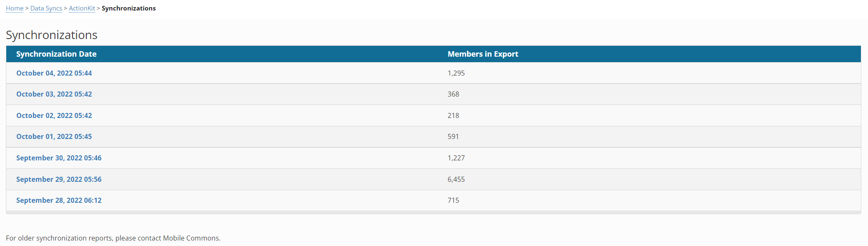Screen dimensions: 868x246
Task: Click the 715 members count value
Action: (453, 200)
